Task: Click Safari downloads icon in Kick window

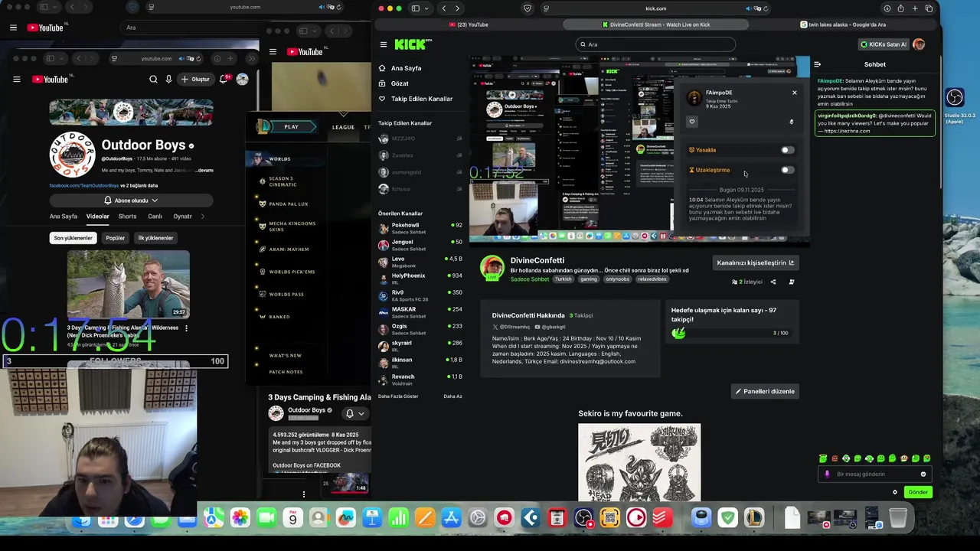Action: [x=887, y=8]
